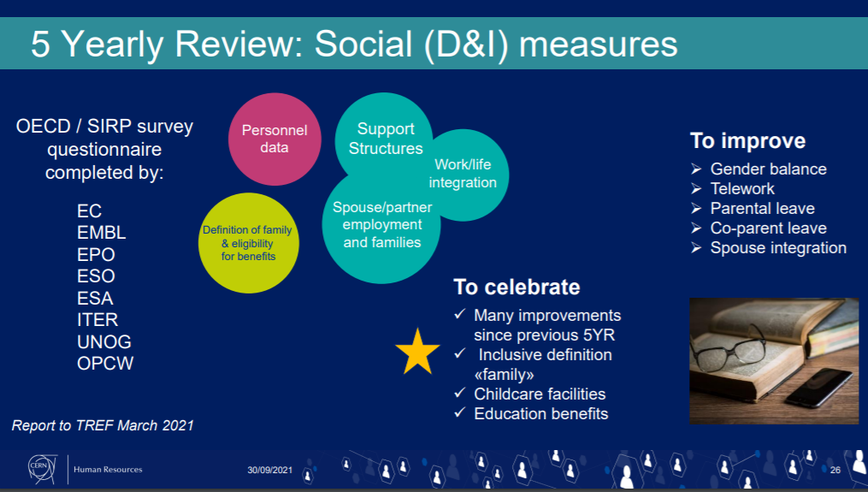Click the To improve heading
The image size is (868, 492).
[747, 141]
